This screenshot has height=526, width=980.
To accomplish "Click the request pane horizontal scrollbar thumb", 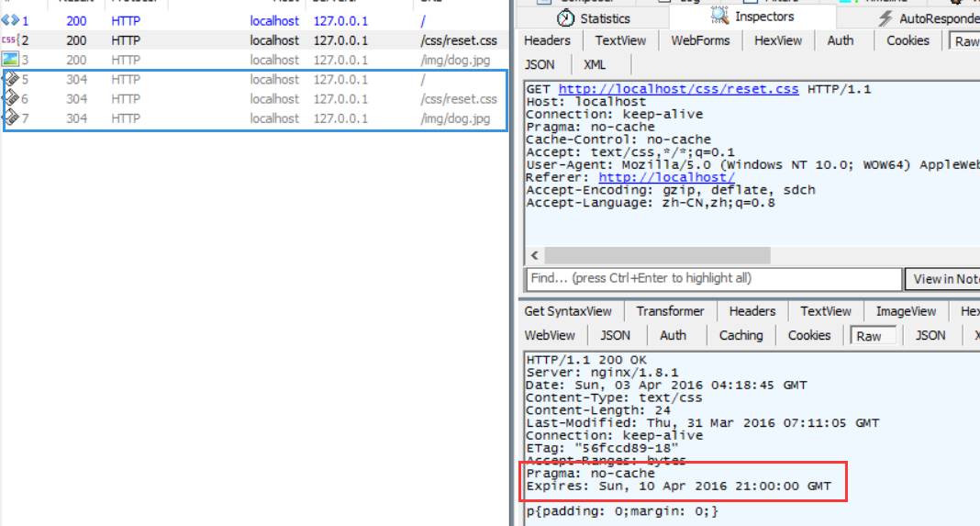I will coord(658,255).
